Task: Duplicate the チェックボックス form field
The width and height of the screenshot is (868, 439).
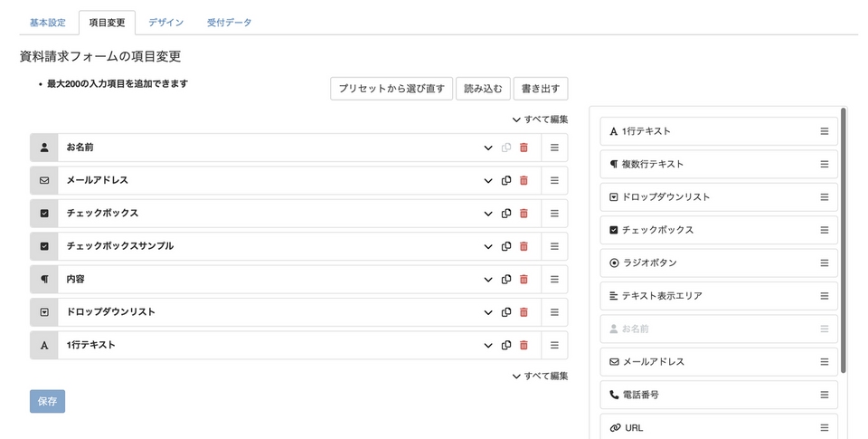Action: (x=506, y=214)
